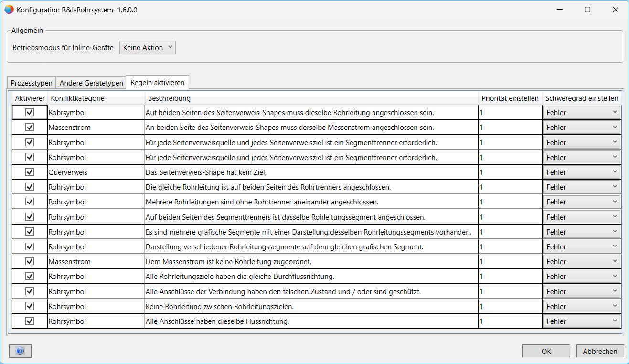The image size is (629, 364).
Task: Open severity dropdown for Querverweis row
Action: pos(582,172)
